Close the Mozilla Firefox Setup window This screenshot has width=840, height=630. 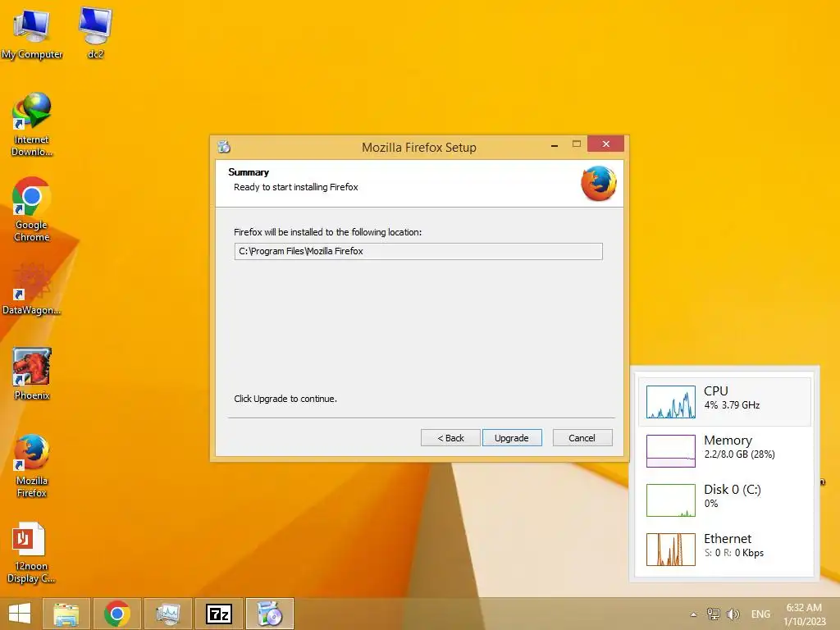606,144
